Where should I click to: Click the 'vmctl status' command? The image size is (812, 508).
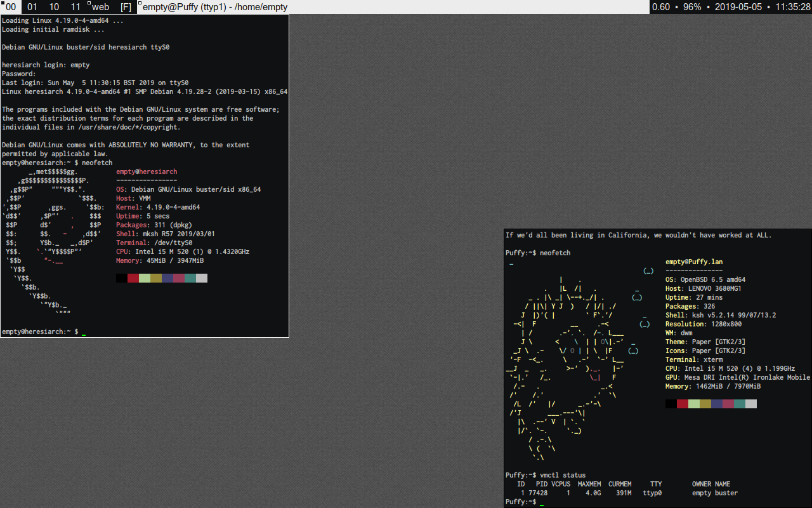coord(563,475)
